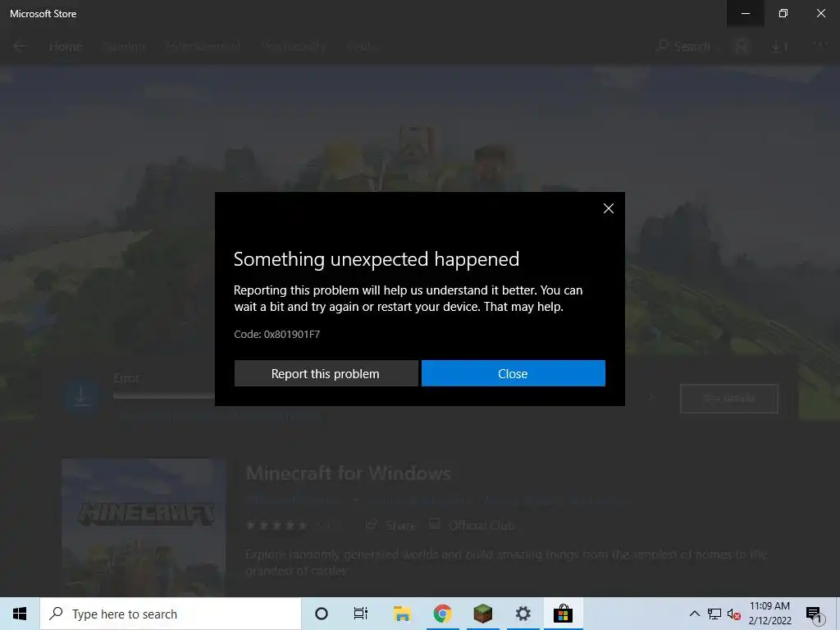Click the download progress bar under Error
The image size is (840, 630).
164,396
